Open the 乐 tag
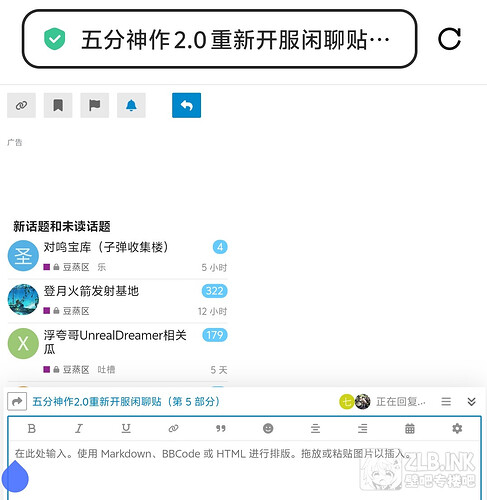487x500 pixels. tap(101, 267)
